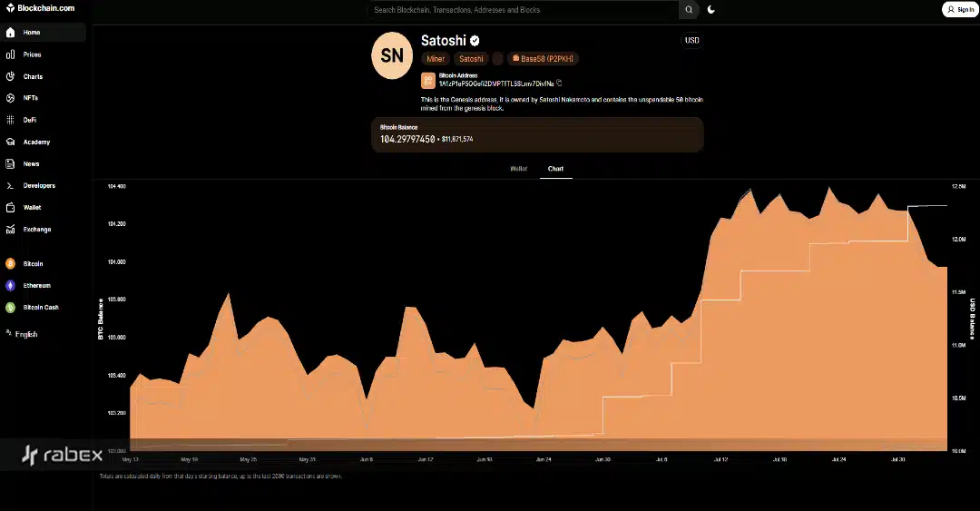Click the empty tag after Satoshi
This screenshot has width=980, height=511.
pyautogui.click(x=497, y=59)
